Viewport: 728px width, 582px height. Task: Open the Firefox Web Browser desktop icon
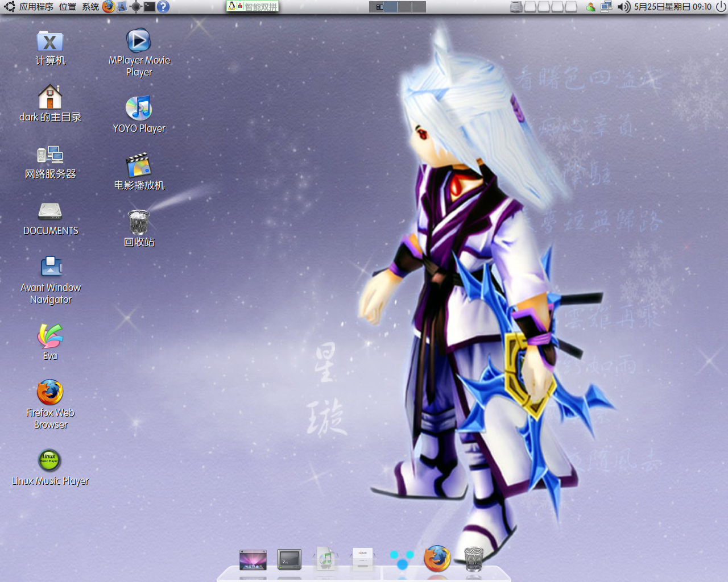pyautogui.click(x=50, y=404)
